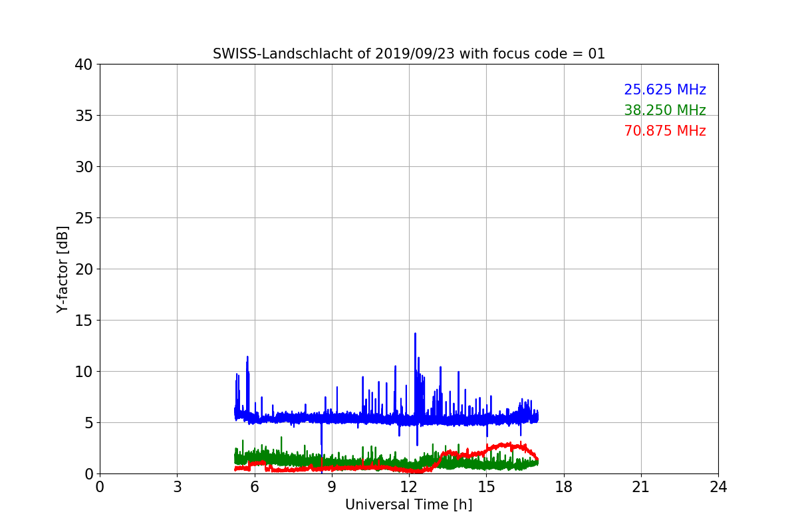The image size is (798, 532).
Task: Select the blue "25.625 MHz" legend label
Action: click(665, 90)
